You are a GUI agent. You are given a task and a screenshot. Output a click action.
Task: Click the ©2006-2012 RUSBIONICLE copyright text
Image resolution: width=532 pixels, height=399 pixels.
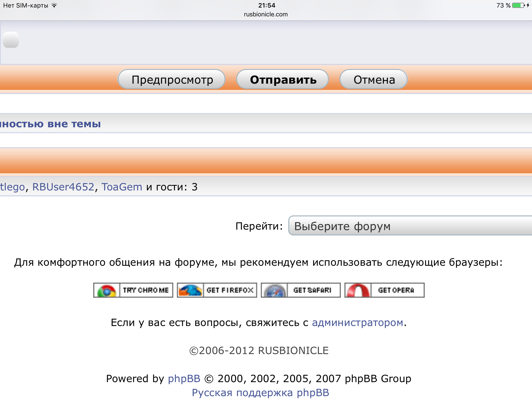(x=259, y=350)
